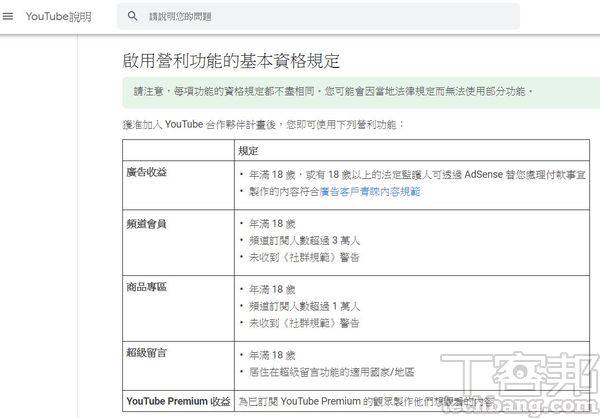Click the 廣告收益 row label
600x418 pixels.
point(147,172)
